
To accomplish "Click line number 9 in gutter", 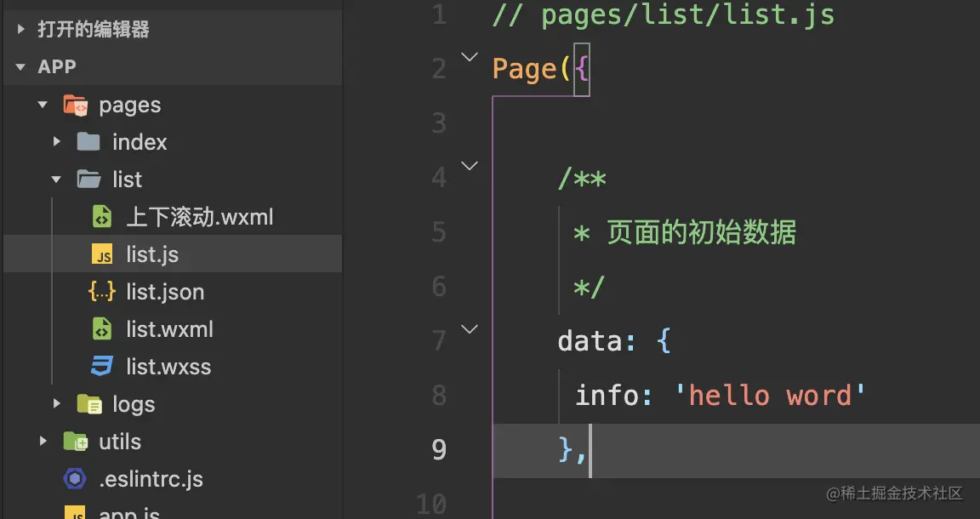I will [x=439, y=449].
